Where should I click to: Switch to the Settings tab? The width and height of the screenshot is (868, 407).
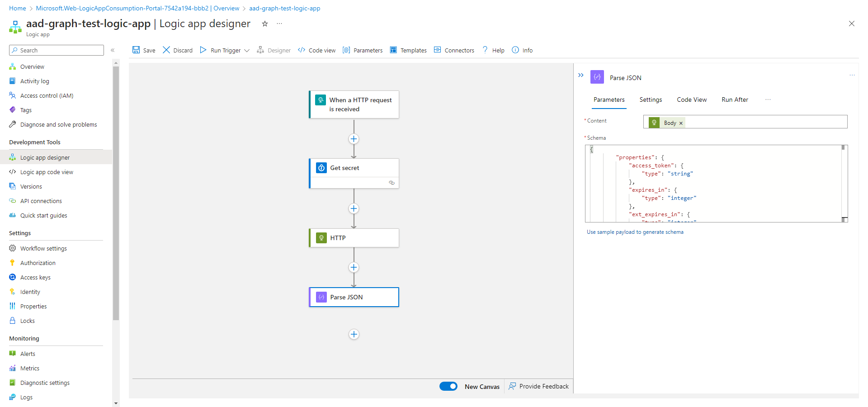pyautogui.click(x=651, y=99)
